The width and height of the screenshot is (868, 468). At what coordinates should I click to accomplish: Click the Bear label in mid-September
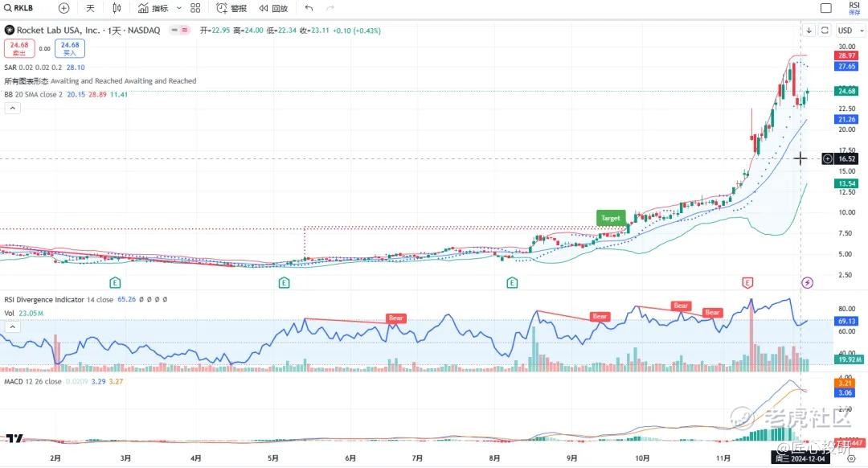(x=600, y=316)
